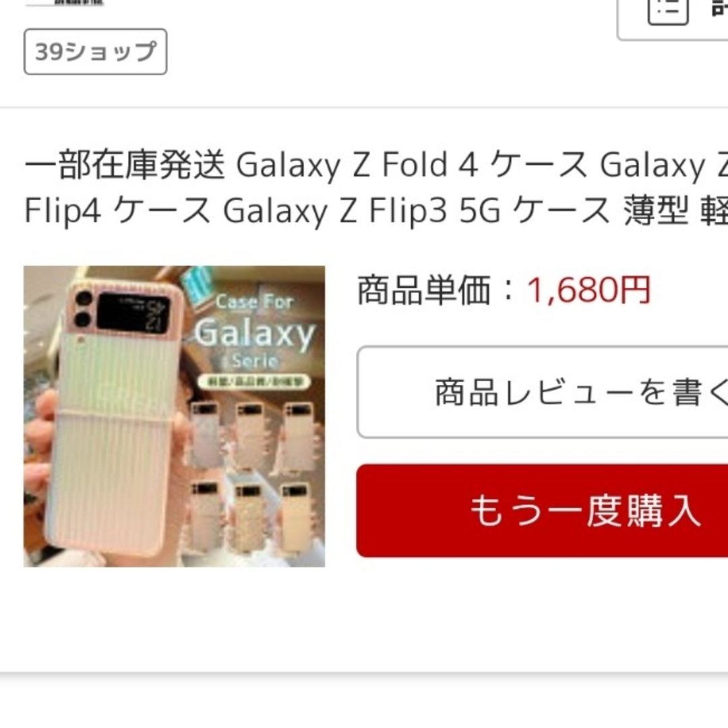This screenshot has height=728, width=728.
Task: Click the Flip4 ケース title line
Action: 375,210
